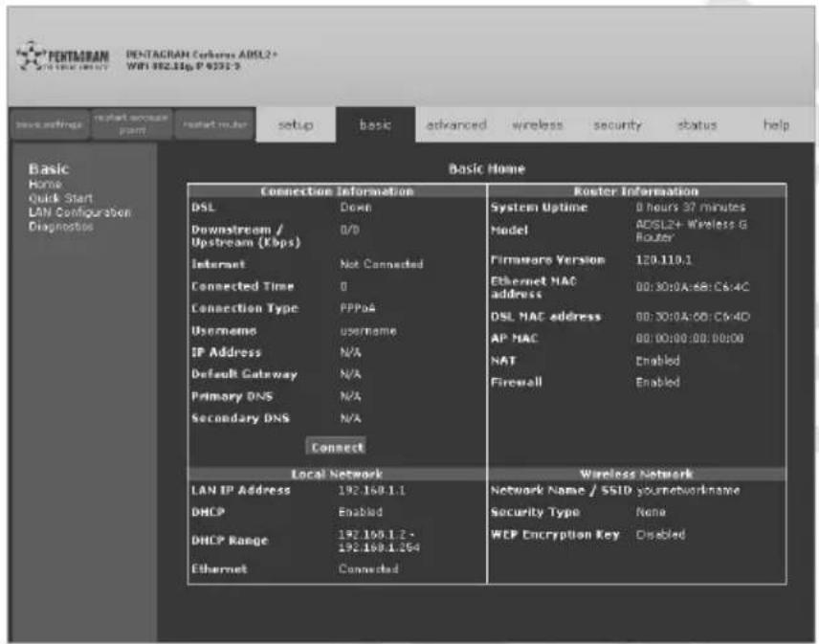The width and height of the screenshot is (819, 644).
Task: Click the username value
Action: click(x=368, y=331)
